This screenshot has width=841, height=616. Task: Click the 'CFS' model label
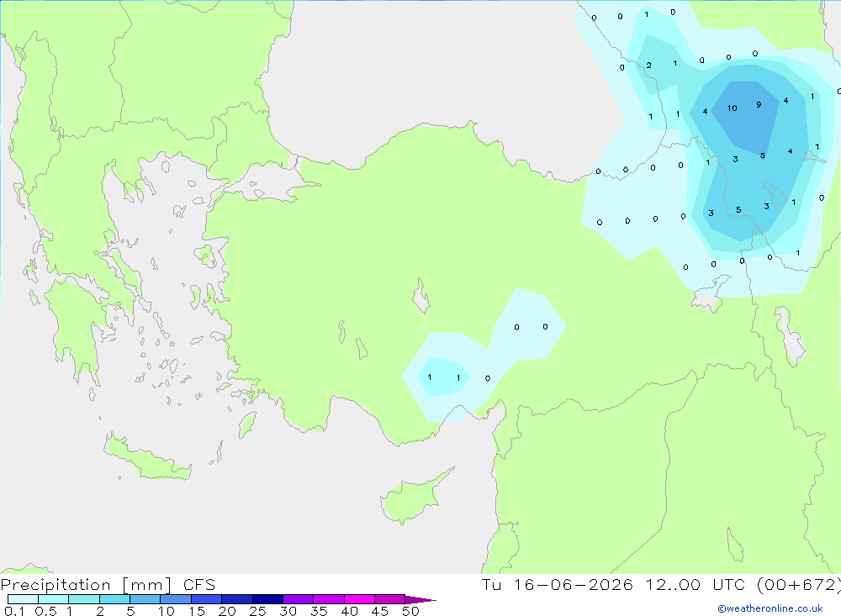pyautogui.click(x=199, y=585)
